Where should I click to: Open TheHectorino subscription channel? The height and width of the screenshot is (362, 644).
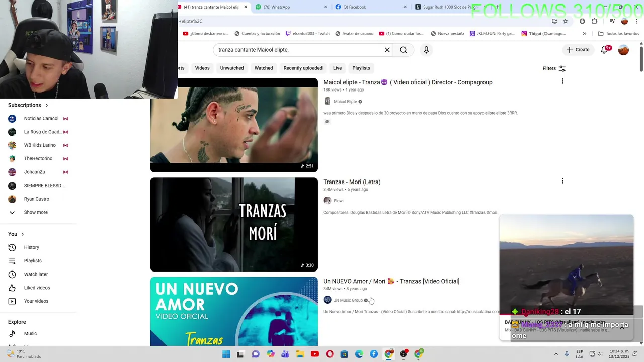39,158
